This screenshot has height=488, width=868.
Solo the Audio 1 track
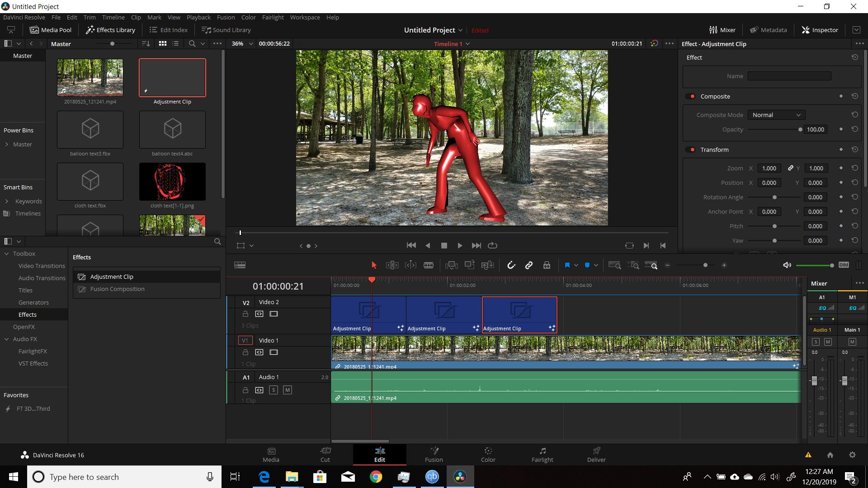[273, 390]
